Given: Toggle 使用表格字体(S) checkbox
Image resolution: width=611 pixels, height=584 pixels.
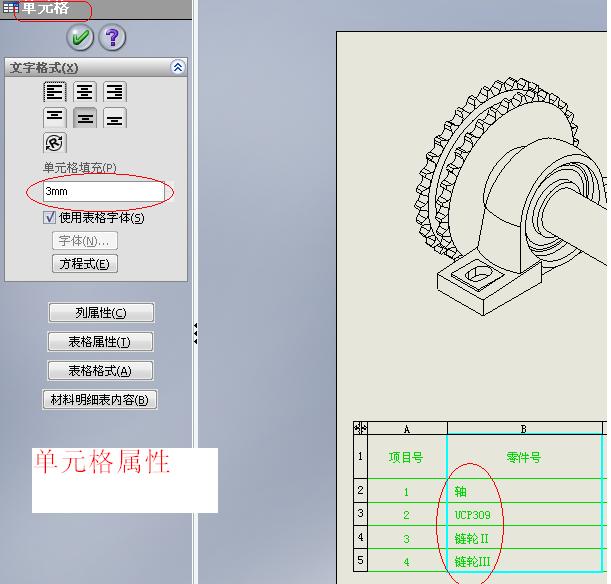Looking at the screenshot, I should [49, 217].
